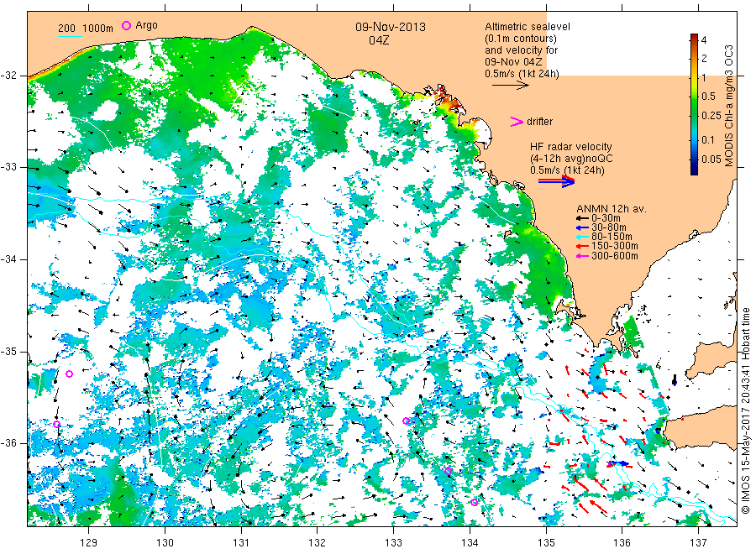This screenshot has height=554, width=756.
Task: Select Argo float marker near 35.75S 133.2E
Action: coord(406,421)
